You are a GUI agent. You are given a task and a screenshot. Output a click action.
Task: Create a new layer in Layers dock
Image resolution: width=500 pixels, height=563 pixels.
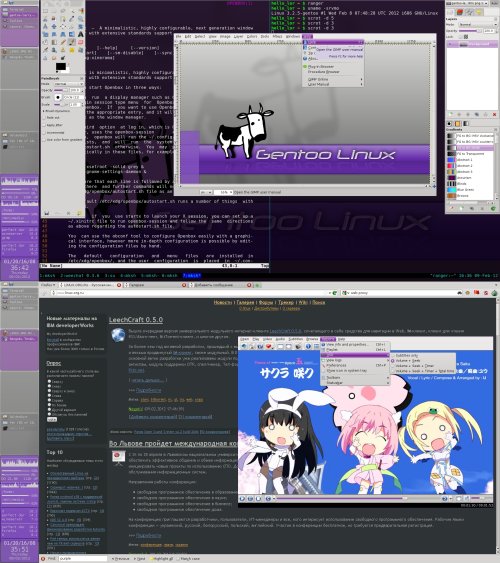pos(450,114)
